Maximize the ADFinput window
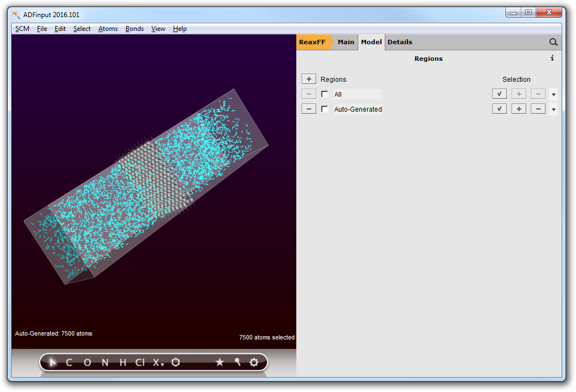The image size is (576, 392). pyautogui.click(x=528, y=13)
